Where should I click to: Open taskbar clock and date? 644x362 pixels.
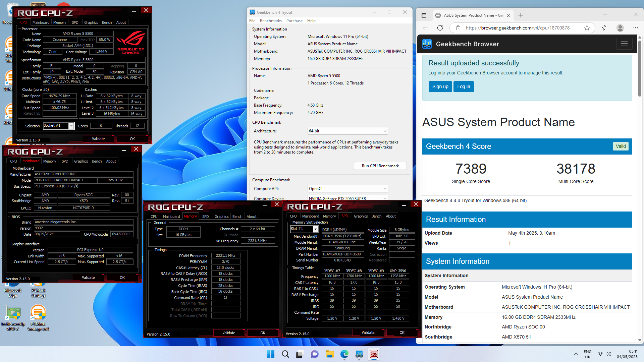(x=627, y=354)
